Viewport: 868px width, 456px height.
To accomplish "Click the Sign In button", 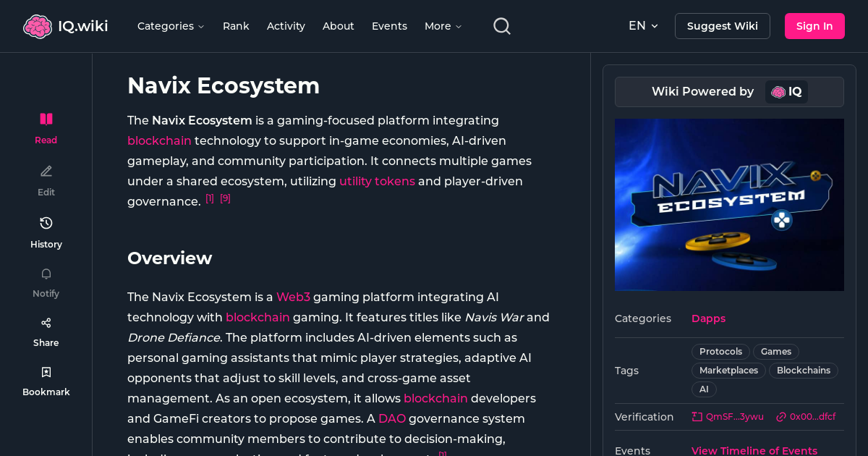I will click(814, 25).
